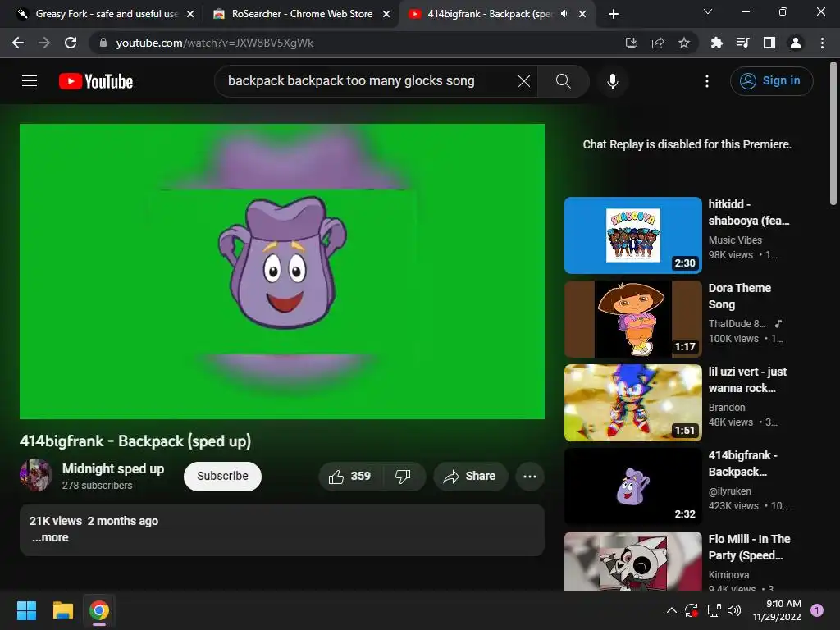Open Flo Milli In The Party thumbnail

[x=632, y=561]
